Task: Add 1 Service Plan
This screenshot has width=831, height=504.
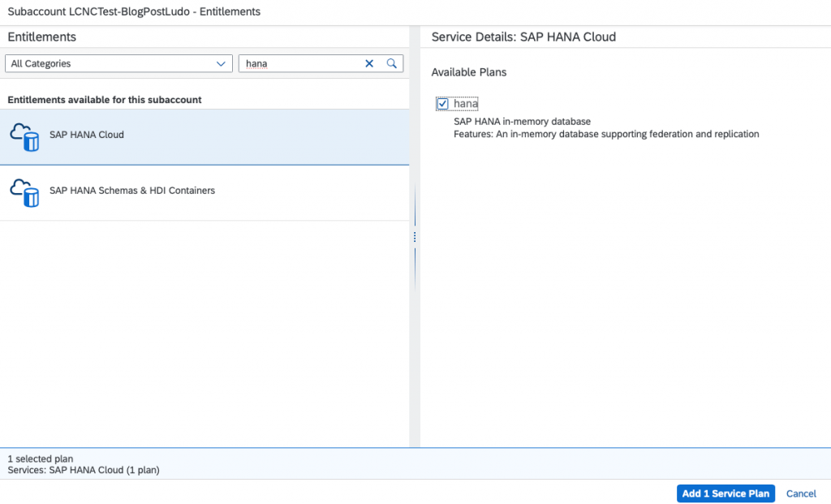Action: 726,493
